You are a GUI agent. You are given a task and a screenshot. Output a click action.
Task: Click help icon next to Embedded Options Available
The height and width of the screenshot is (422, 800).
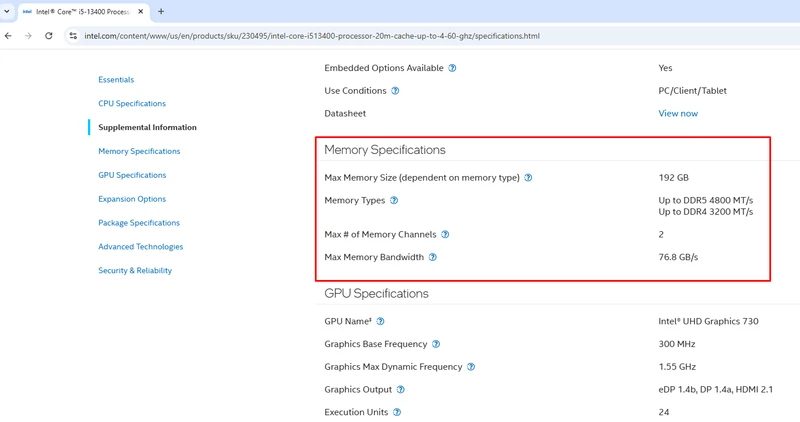(452, 68)
